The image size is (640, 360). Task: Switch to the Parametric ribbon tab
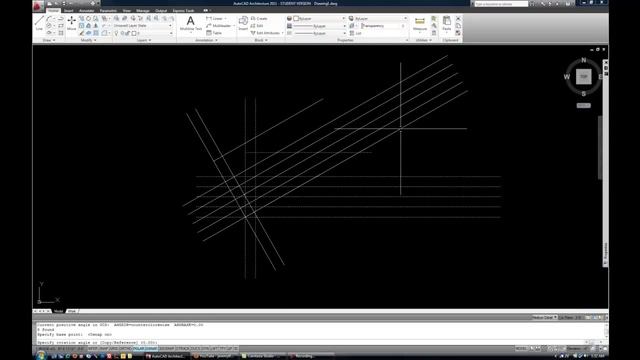point(108,11)
